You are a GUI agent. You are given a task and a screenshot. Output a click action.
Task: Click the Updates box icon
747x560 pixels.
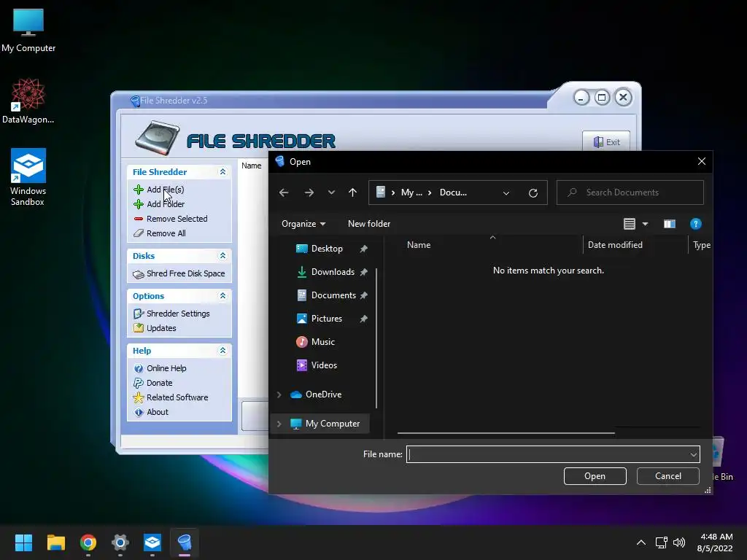pos(138,328)
